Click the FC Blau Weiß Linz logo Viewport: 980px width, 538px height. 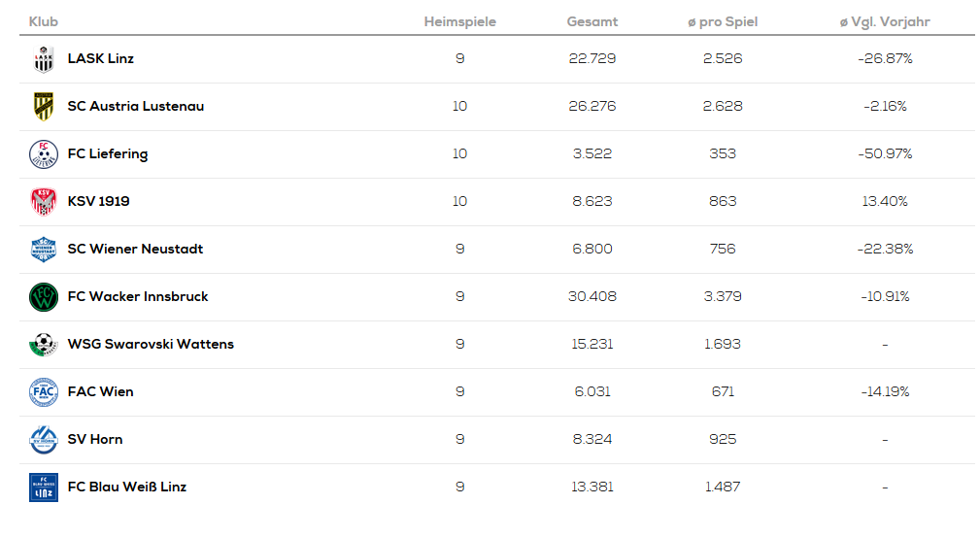(44, 488)
